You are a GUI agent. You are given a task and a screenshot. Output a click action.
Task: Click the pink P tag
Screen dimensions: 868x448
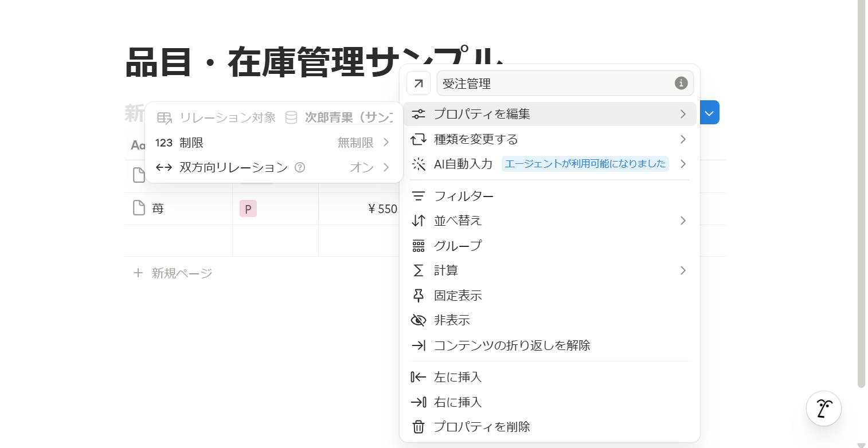point(248,209)
